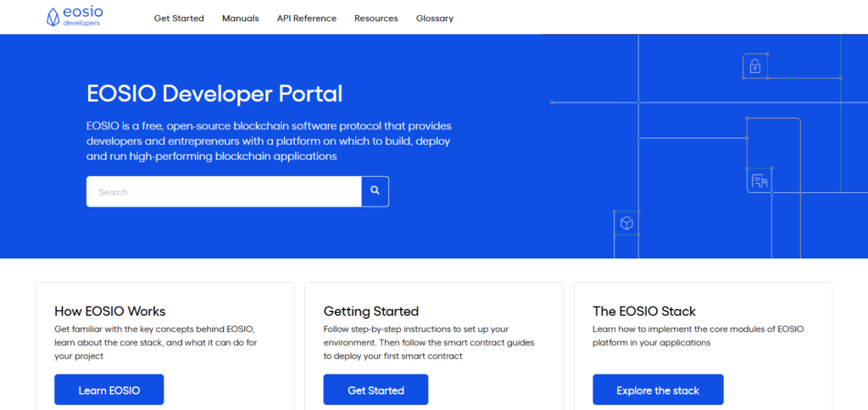The width and height of the screenshot is (868, 410).
Task: Click the Getting Started card heading
Action: coord(371,311)
